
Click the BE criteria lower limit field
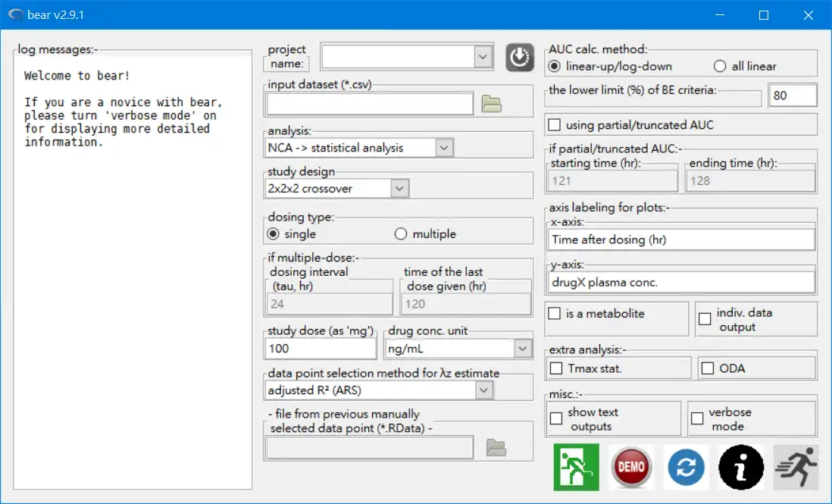pos(792,95)
